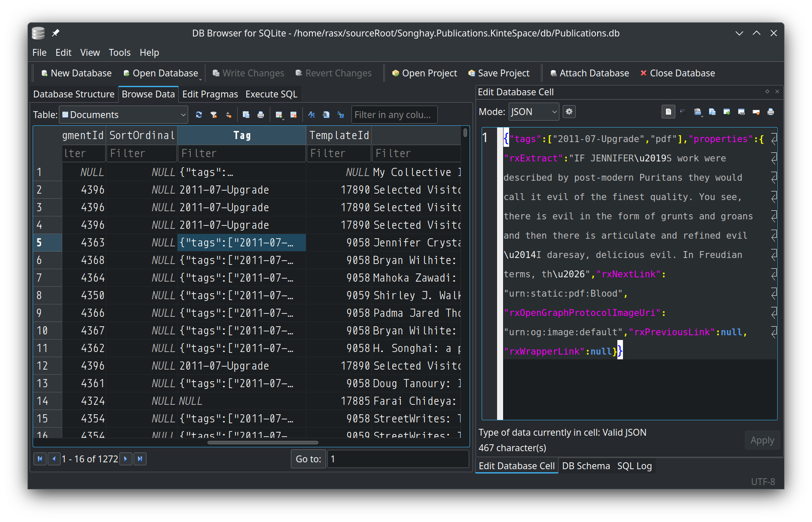Click the New Database button
The width and height of the screenshot is (812, 522).
76,73
